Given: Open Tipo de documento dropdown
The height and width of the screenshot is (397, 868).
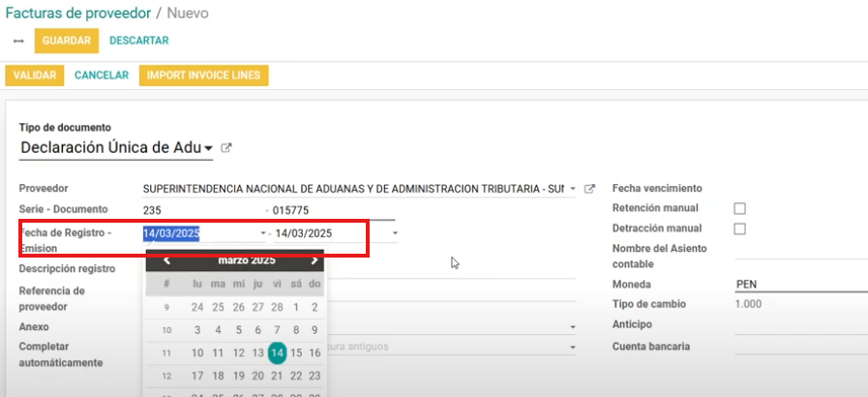Looking at the screenshot, I should tap(116, 148).
